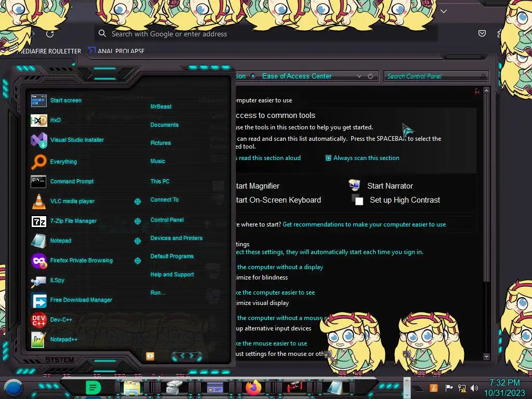The height and width of the screenshot is (399, 532).
Task: Select Connect To menu entry
Action: (164, 200)
